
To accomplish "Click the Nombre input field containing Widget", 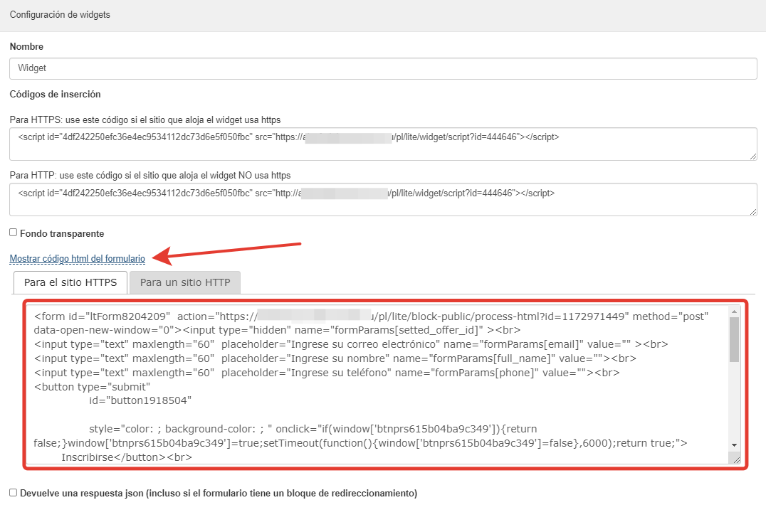I will click(x=383, y=68).
